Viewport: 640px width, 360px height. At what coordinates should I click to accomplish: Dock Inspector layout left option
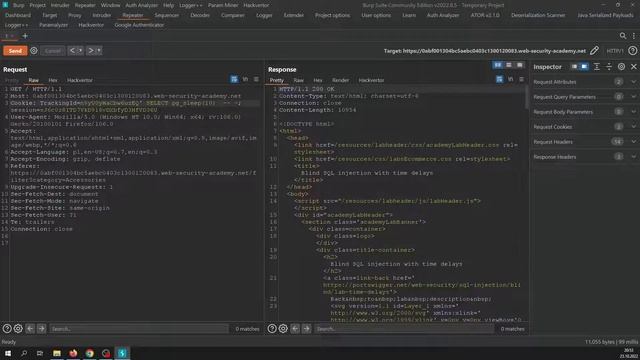click(574, 67)
